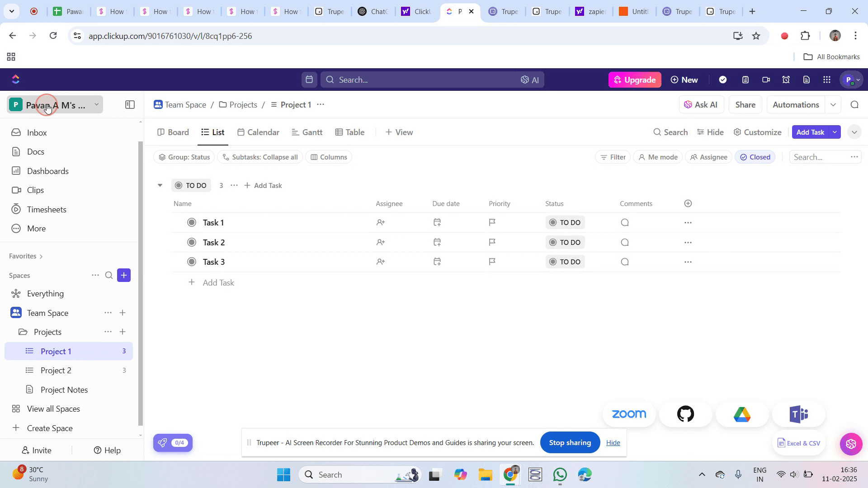
Task: Set due date for Task 3
Action: pyautogui.click(x=437, y=262)
